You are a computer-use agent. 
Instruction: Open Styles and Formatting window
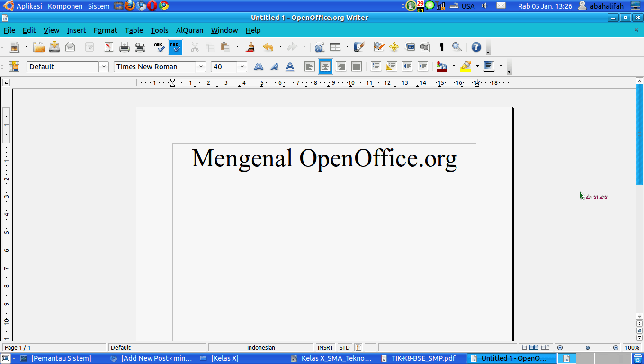coord(14,67)
